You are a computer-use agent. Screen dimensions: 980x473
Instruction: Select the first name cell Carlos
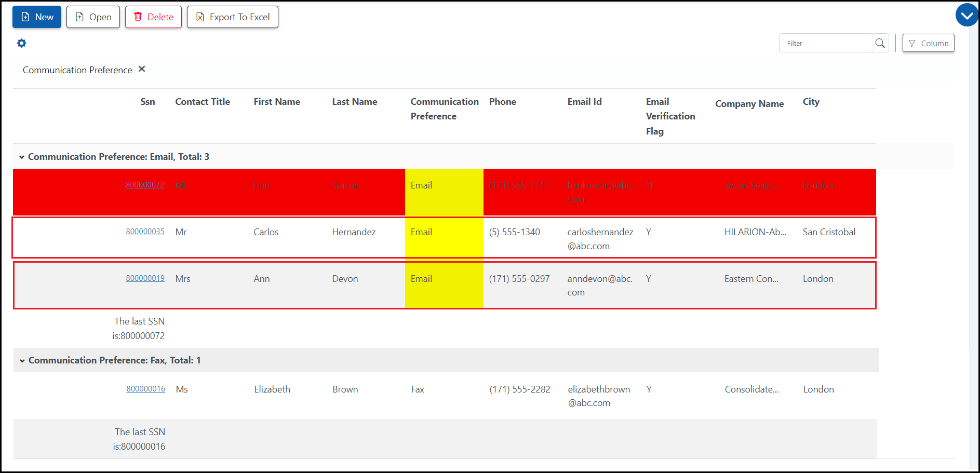tap(266, 232)
